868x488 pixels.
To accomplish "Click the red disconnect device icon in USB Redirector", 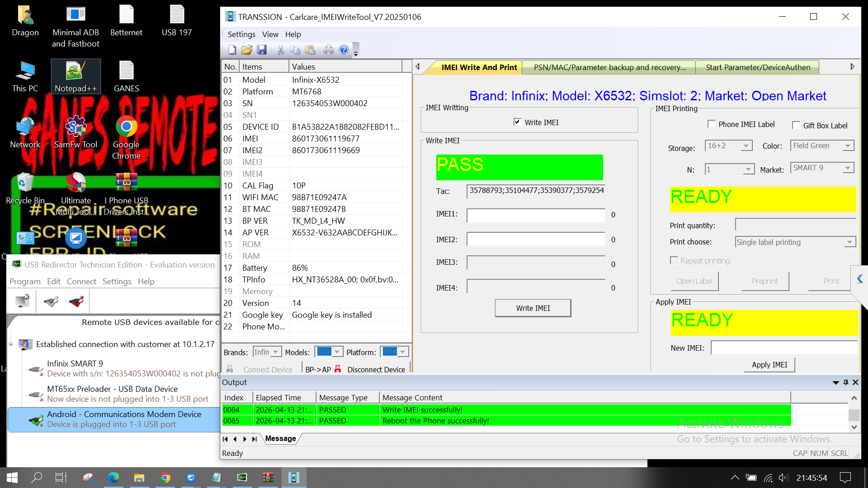I will tap(76, 301).
